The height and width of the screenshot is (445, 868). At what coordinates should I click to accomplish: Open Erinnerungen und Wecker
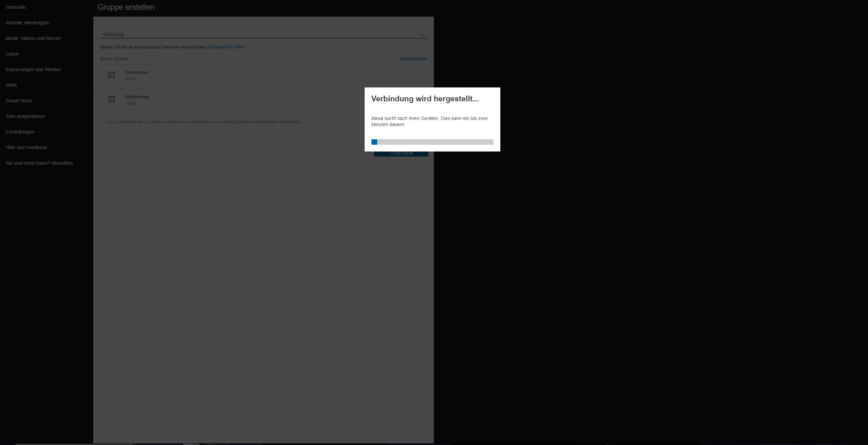(x=33, y=69)
